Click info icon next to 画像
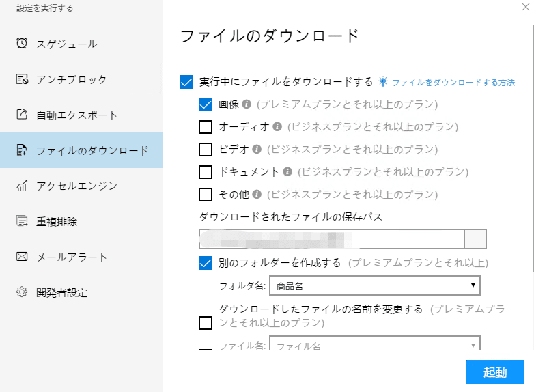534x392 pixels. click(x=247, y=104)
